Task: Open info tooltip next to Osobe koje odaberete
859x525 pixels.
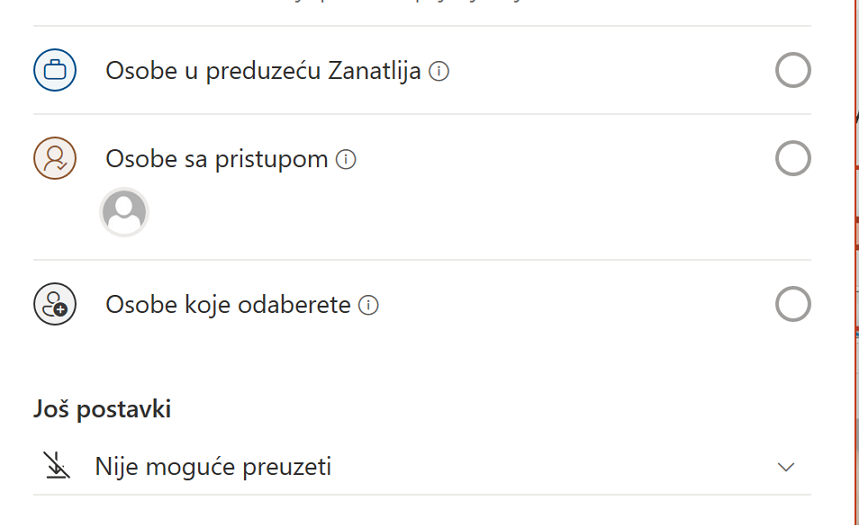Action: pos(368,305)
